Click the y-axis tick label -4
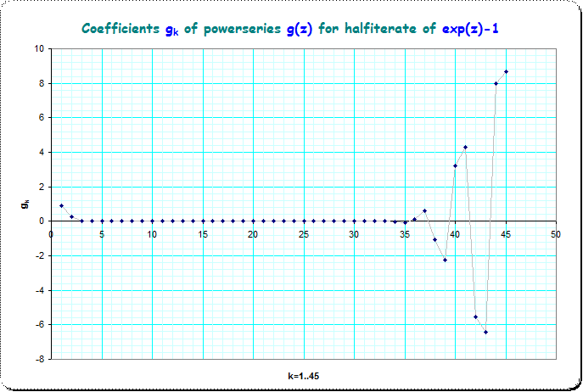The width and height of the screenshot is (583, 392). pos(41,290)
